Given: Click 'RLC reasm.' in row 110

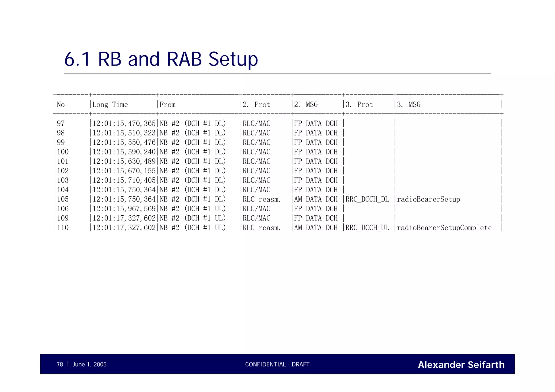Looking at the screenshot, I should (262, 228).
